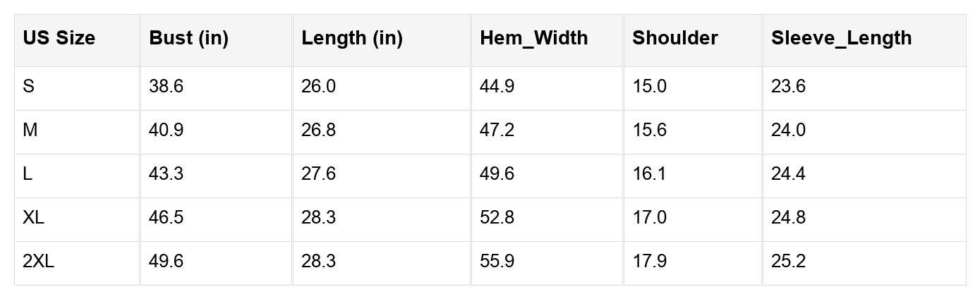Select the XL size cell

(33, 218)
